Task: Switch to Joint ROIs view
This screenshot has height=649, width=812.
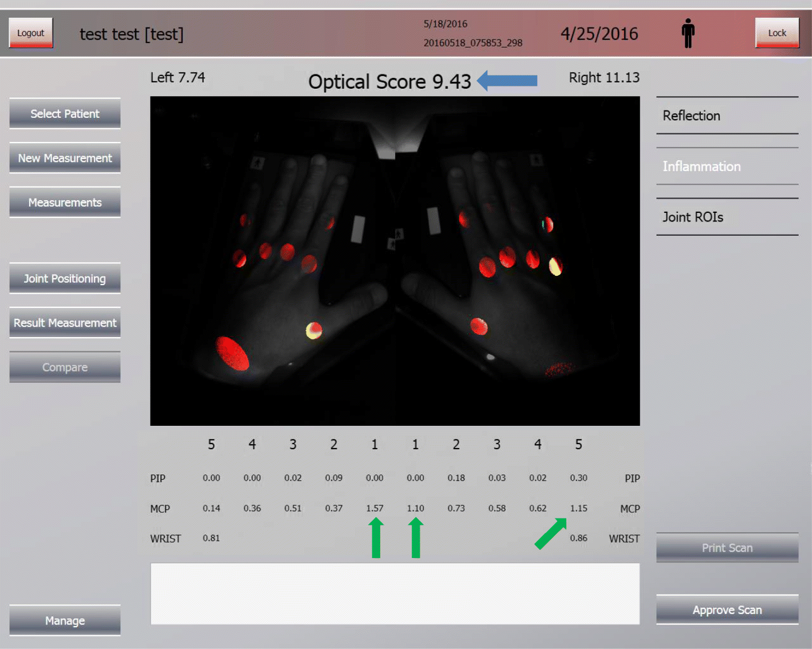Action: point(727,217)
